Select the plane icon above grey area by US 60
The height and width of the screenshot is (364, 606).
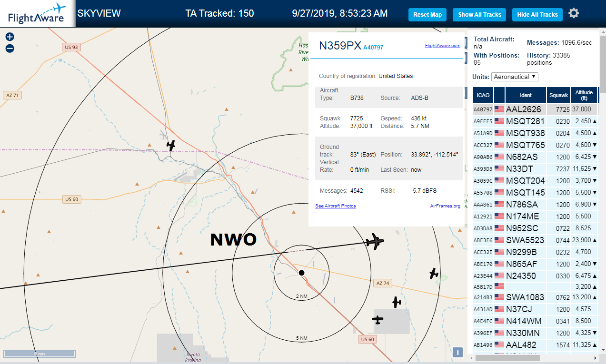click(x=397, y=302)
